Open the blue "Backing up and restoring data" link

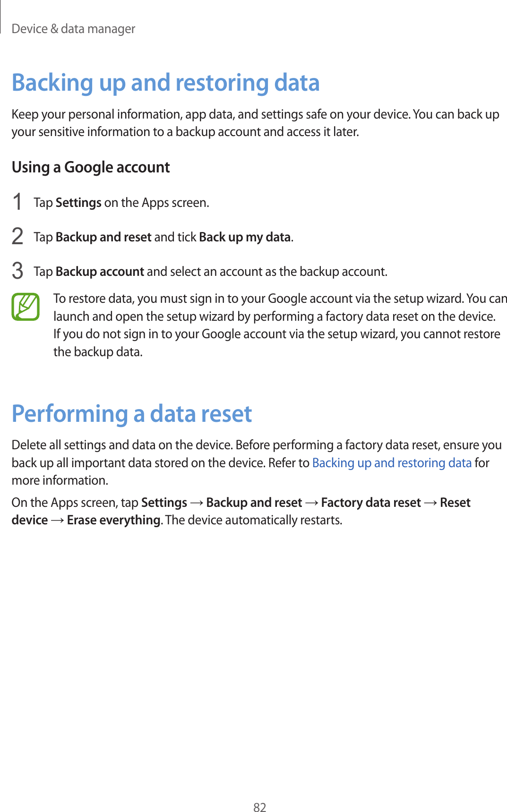pyautogui.click(x=392, y=463)
